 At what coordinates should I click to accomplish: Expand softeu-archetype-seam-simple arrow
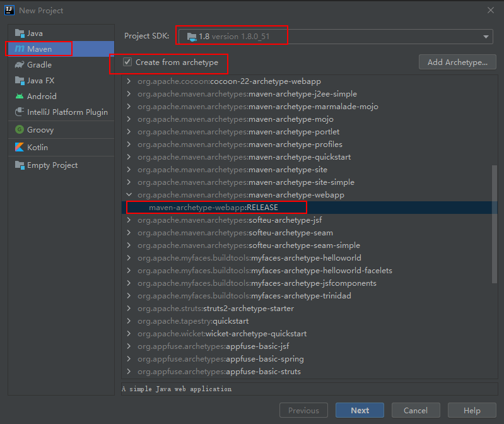tap(129, 245)
